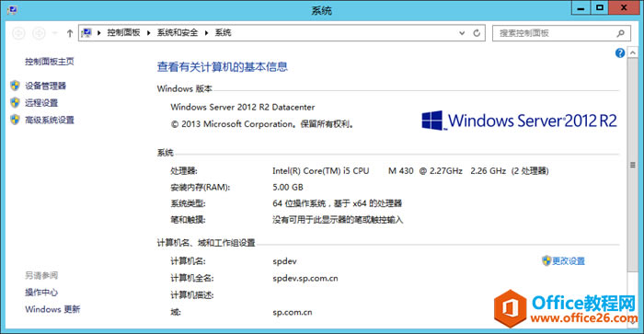Viewport: 644px width, 334px height.
Task: Select the 控制面板 breadcrumb item
Action: pyautogui.click(x=123, y=32)
